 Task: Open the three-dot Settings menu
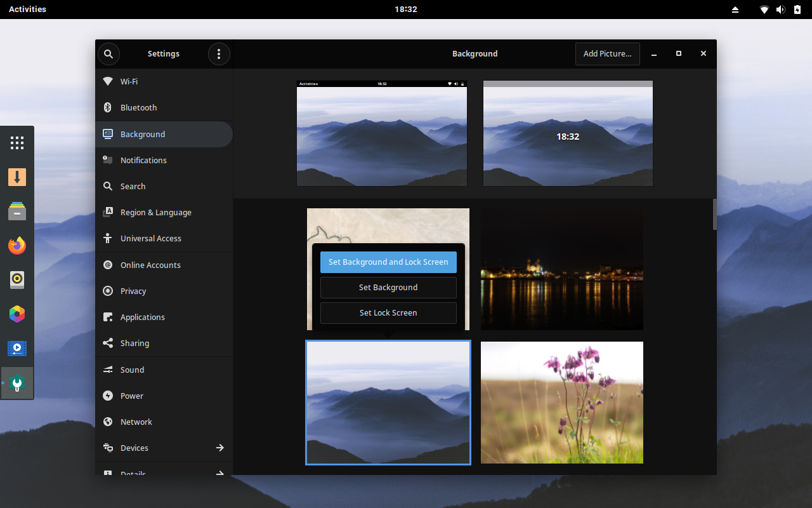(x=219, y=54)
